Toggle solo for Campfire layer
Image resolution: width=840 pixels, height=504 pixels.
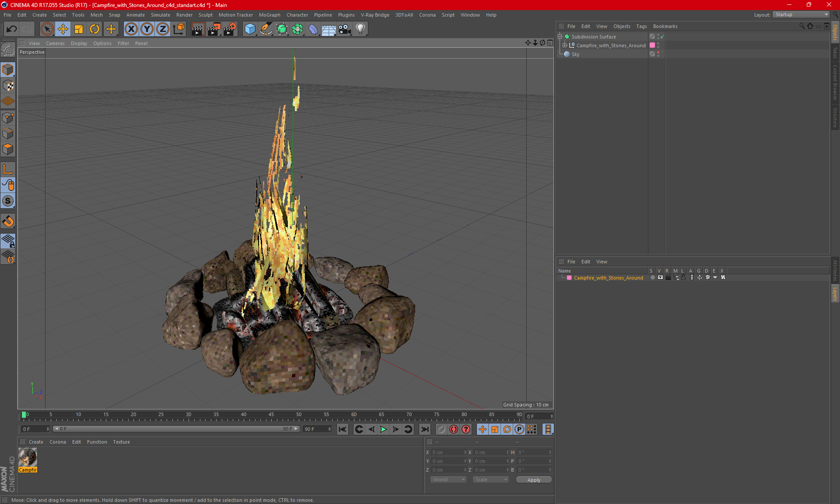652,277
